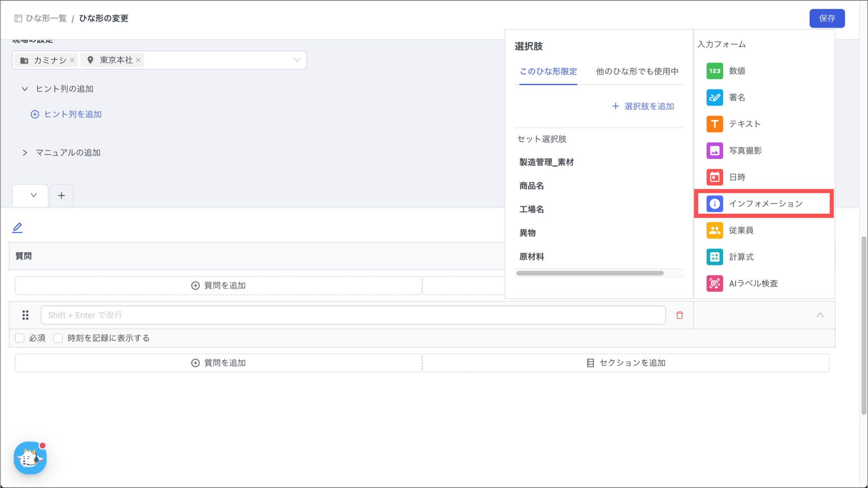Viewport: 868px width, 488px height.
Task: Click the red trash delete icon
Action: click(680, 315)
